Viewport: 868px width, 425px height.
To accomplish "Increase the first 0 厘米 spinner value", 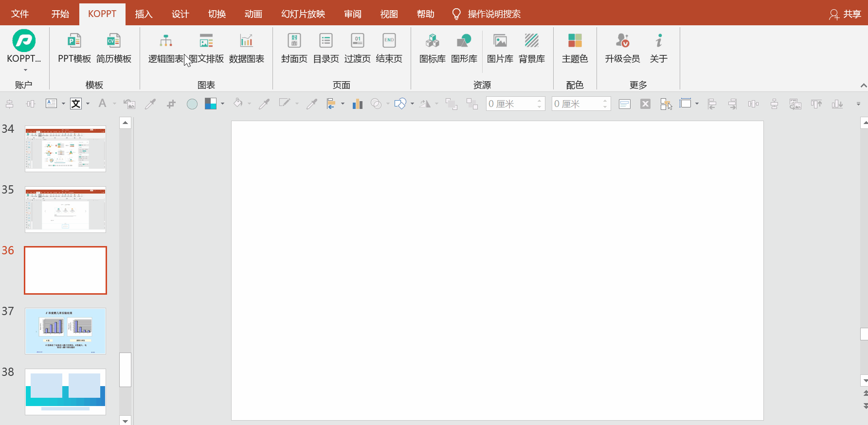I will click(540, 101).
